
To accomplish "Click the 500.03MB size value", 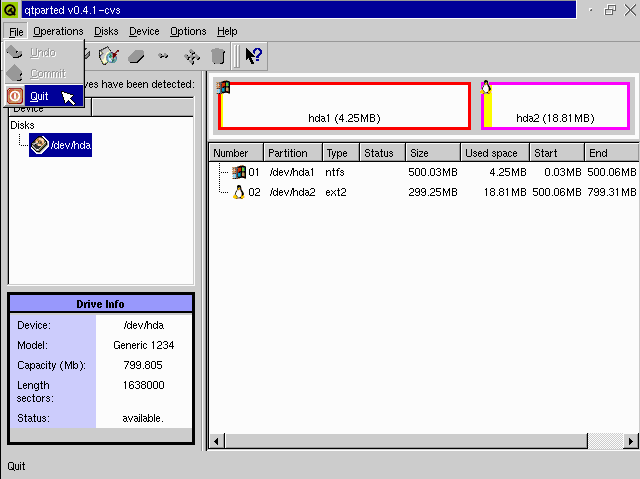I will (433, 172).
